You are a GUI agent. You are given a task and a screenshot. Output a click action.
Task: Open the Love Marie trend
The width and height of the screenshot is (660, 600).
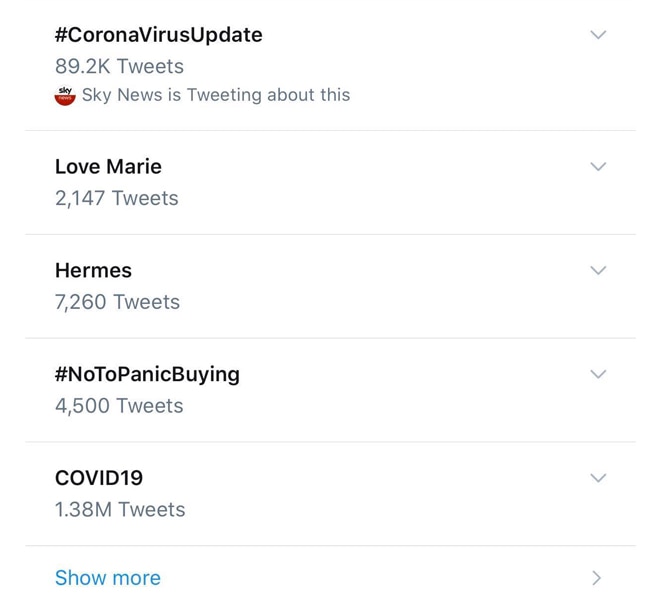[x=108, y=167]
